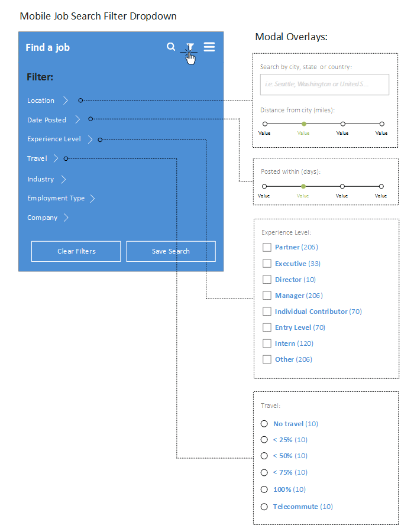414x532 pixels.
Task: Set Posted within slider to third stop
Action: (x=342, y=186)
